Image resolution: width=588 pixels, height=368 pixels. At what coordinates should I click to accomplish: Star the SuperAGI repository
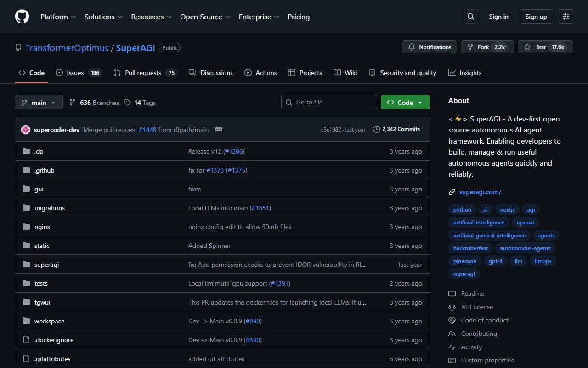click(x=545, y=47)
